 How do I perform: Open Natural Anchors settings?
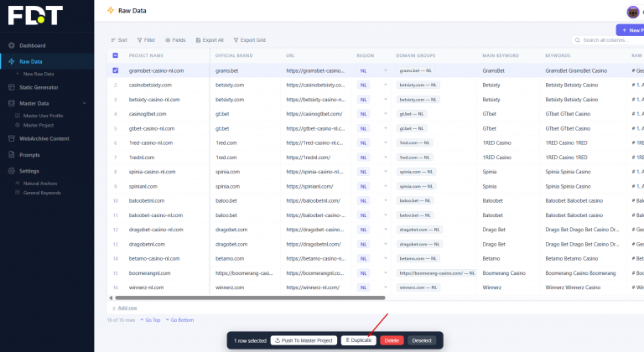coord(40,184)
